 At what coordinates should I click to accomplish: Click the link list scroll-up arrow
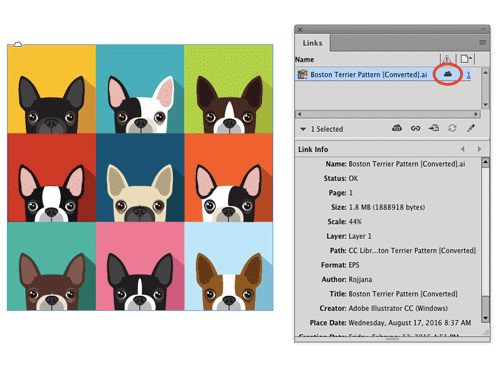point(485,72)
